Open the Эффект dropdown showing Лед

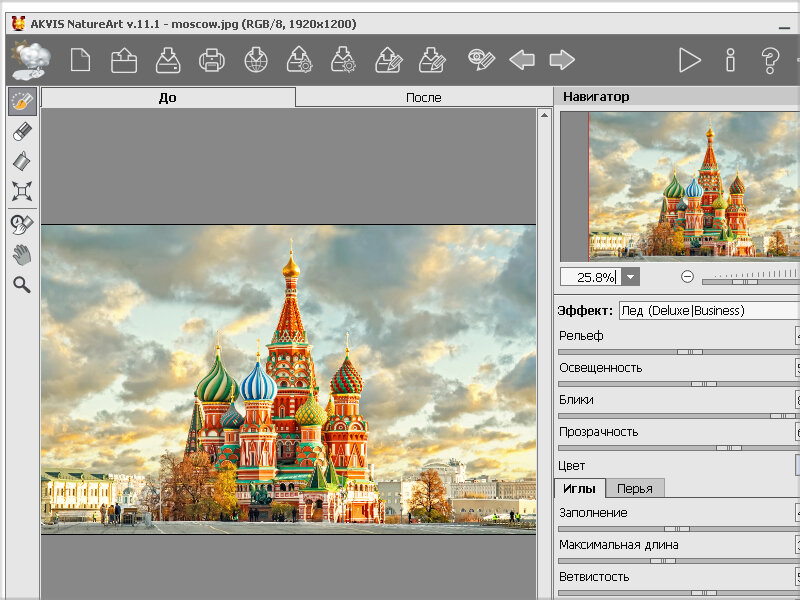(709, 311)
